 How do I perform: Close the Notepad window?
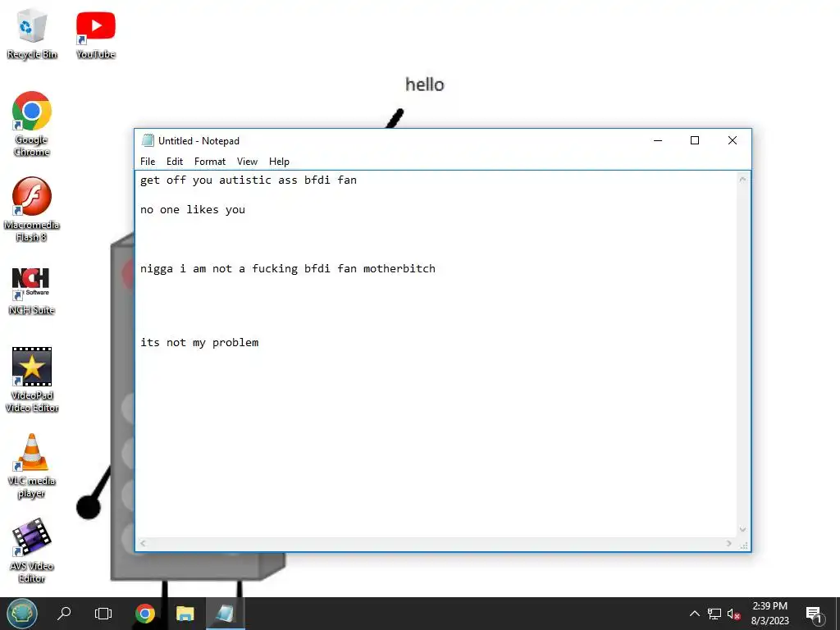(733, 140)
